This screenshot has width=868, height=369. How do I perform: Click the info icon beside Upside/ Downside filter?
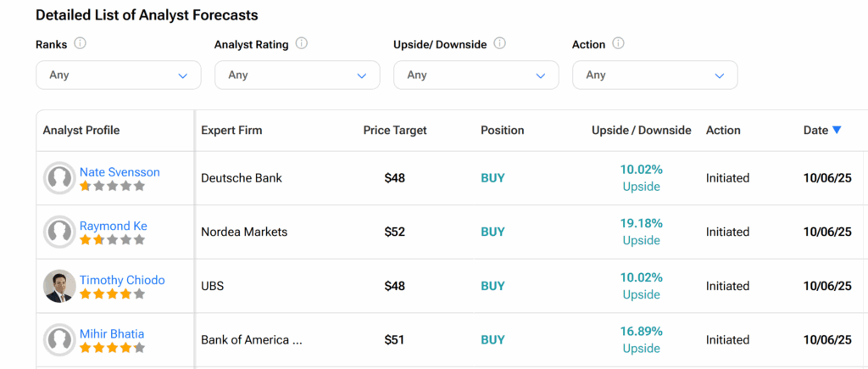click(x=500, y=44)
